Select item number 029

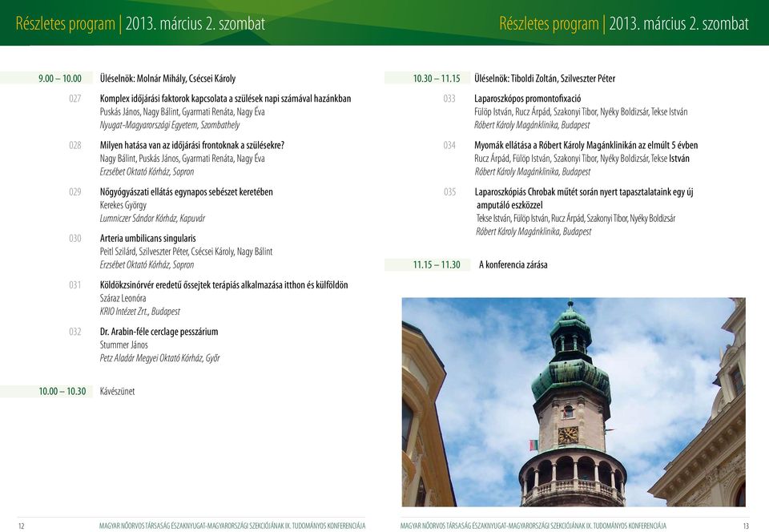(75, 191)
